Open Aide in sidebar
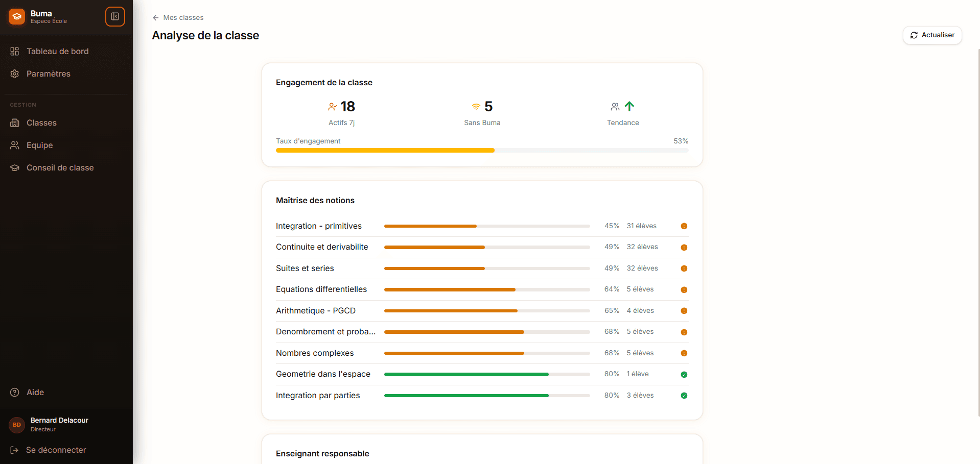The height and width of the screenshot is (464, 980). (66, 393)
